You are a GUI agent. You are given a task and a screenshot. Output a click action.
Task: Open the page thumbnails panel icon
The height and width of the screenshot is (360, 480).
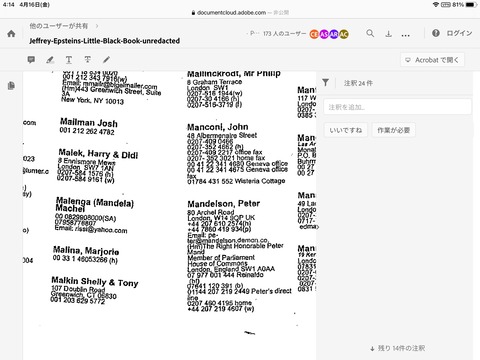[x=11, y=86]
